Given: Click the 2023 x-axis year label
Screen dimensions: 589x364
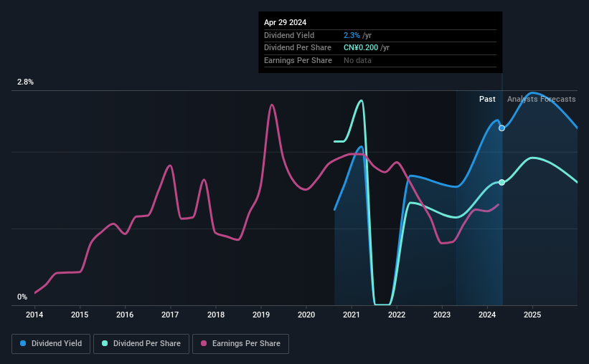Looking at the screenshot, I should point(442,315).
